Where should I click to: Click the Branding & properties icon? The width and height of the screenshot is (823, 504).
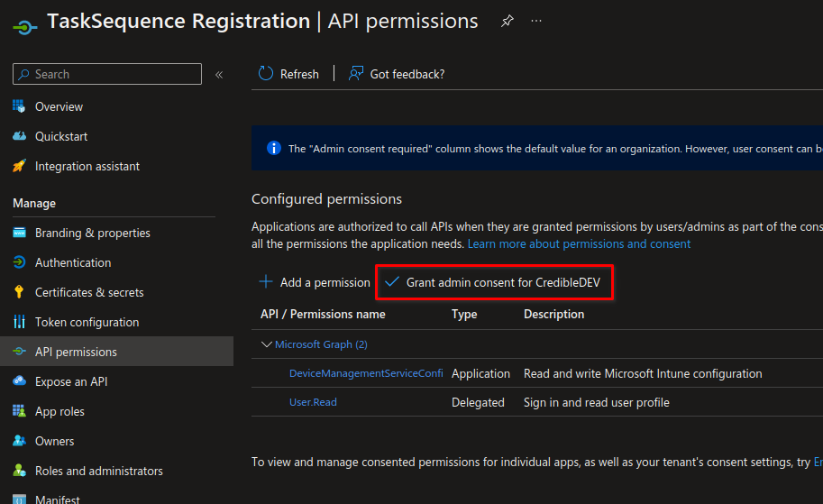coord(20,233)
